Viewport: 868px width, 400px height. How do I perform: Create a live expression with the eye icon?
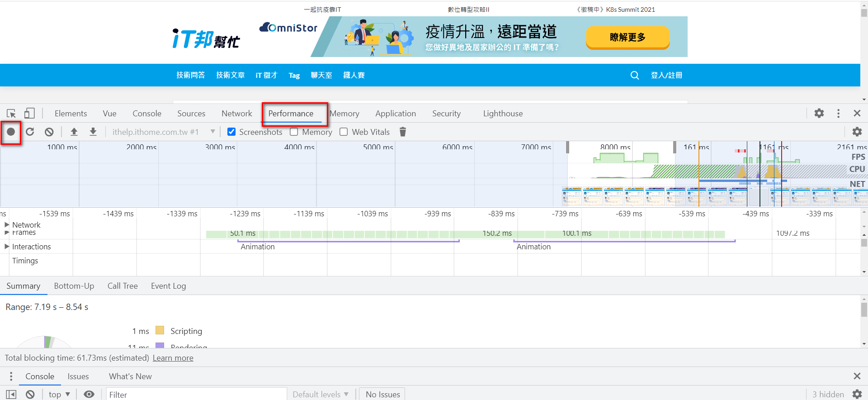(89, 395)
